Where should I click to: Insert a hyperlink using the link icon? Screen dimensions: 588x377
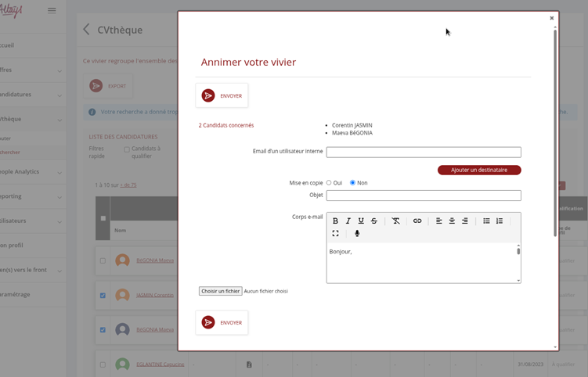(417, 221)
